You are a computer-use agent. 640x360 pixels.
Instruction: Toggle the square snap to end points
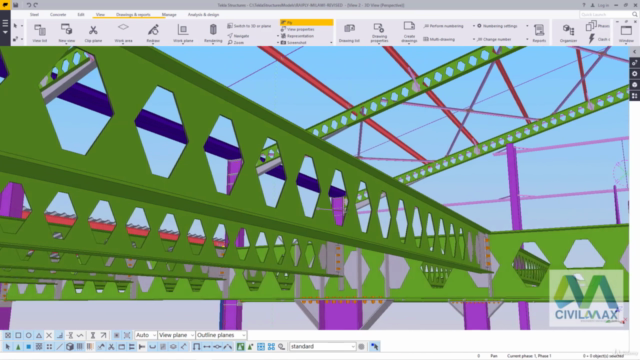tap(18, 335)
